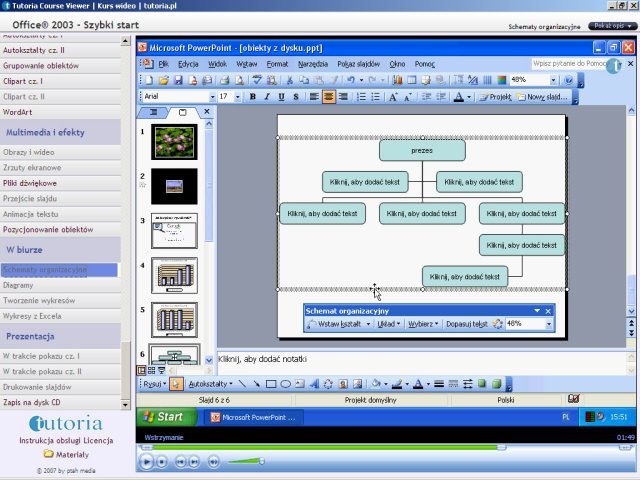This screenshot has width=640, height=480.
Task: Select slide 4 thumbnail with chart
Action: click(x=174, y=275)
